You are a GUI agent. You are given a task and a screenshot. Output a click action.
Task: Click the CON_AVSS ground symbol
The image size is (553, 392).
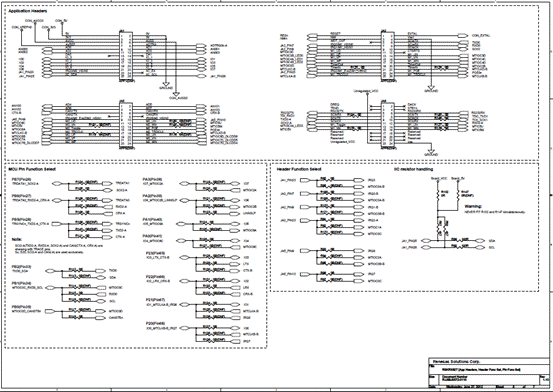(178, 96)
